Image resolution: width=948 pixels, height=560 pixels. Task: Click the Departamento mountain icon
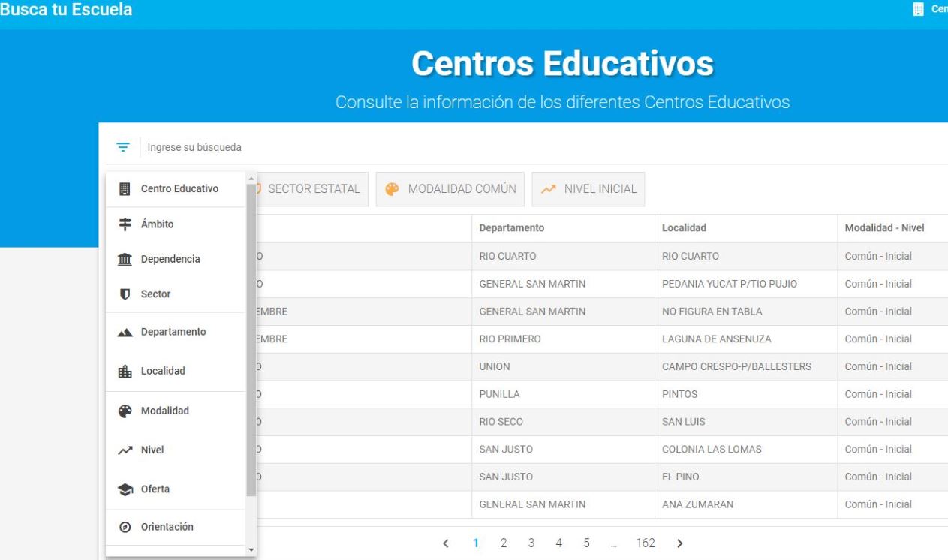[x=125, y=332]
